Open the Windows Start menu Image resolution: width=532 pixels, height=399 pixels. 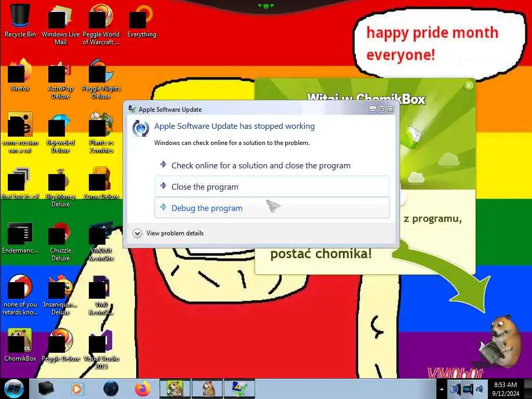pos(14,389)
